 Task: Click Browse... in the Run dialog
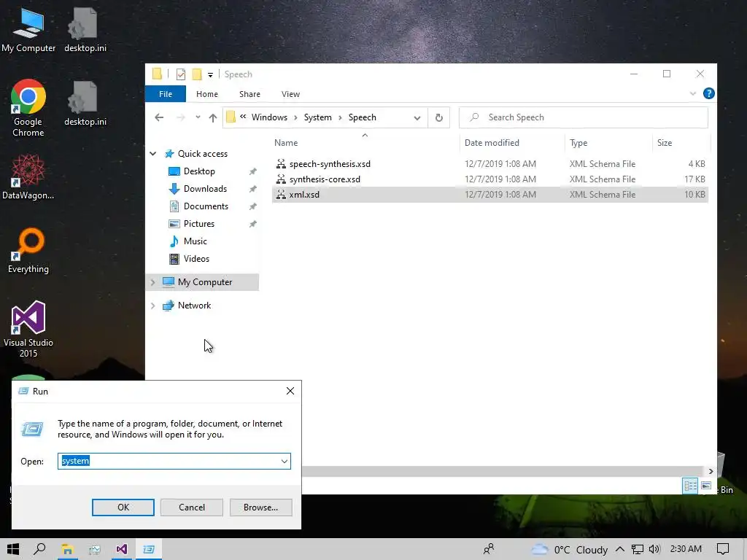(260, 507)
